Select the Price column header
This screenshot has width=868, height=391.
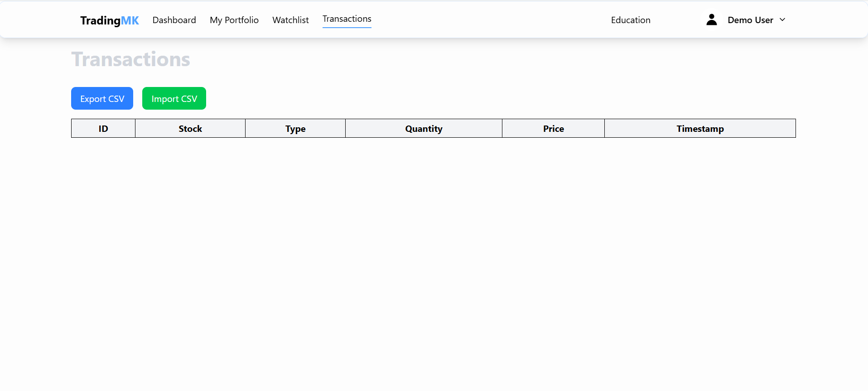[x=553, y=129]
